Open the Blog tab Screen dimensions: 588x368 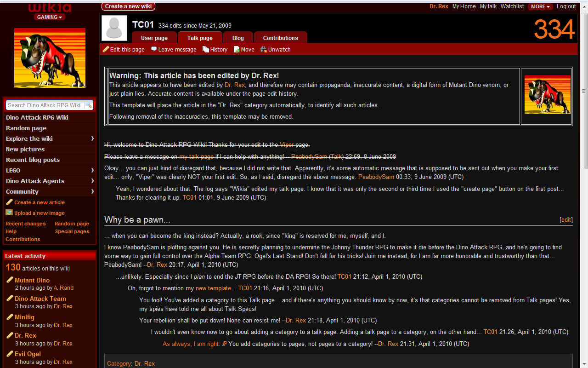(x=238, y=38)
